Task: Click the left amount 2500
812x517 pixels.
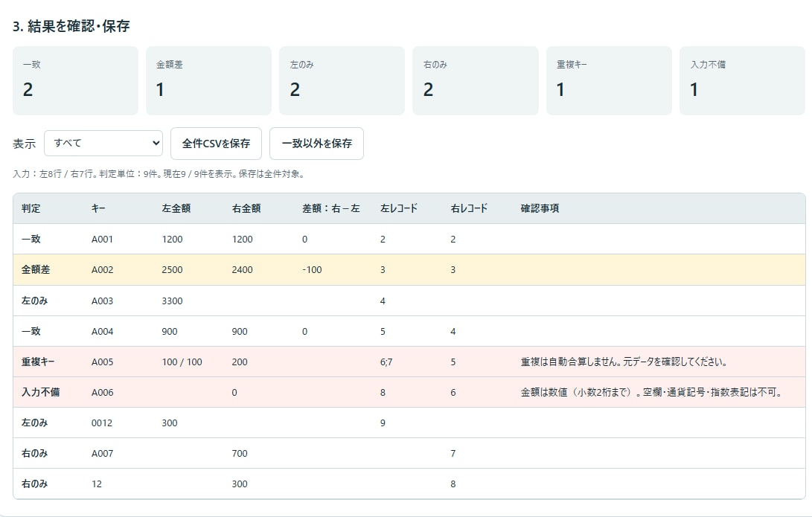Action: [x=172, y=269]
